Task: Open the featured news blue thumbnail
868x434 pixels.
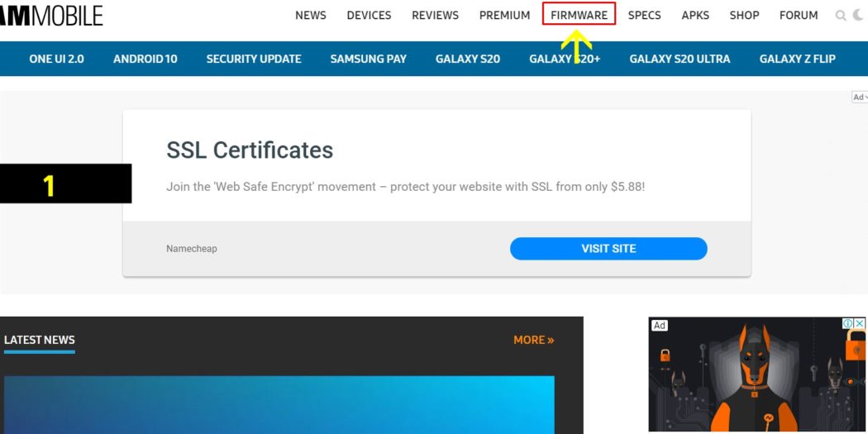Action: coord(279,405)
